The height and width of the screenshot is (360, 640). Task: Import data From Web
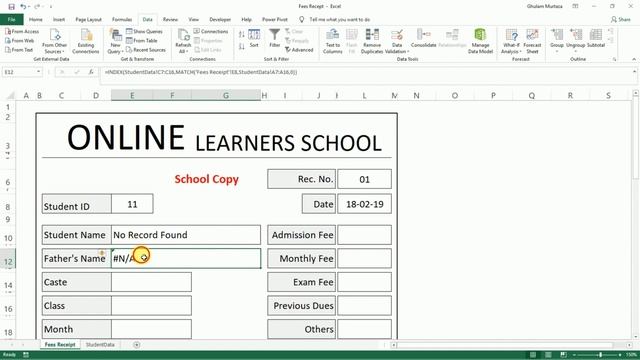(x=20, y=40)
